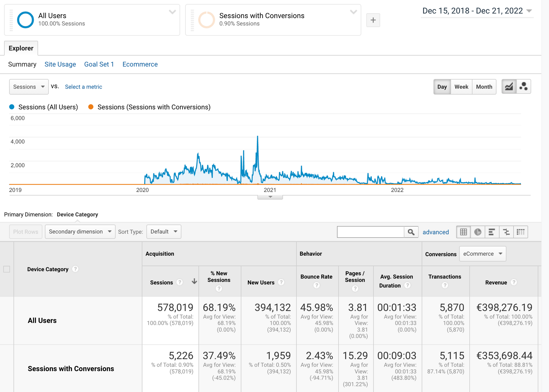This screenshot has width=549, height=392.
Task: Select the pivot table view icon
Action: point(520,232)
